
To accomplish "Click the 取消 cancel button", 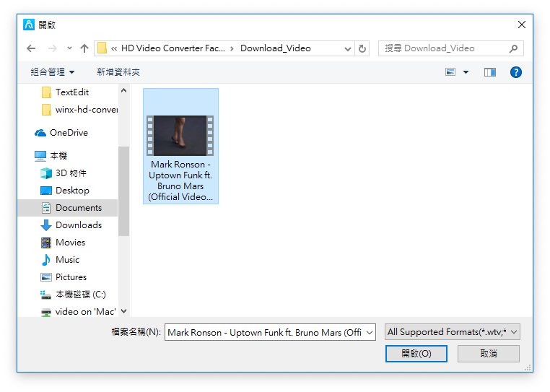I will pyautogui.click(x=488, y=354).
